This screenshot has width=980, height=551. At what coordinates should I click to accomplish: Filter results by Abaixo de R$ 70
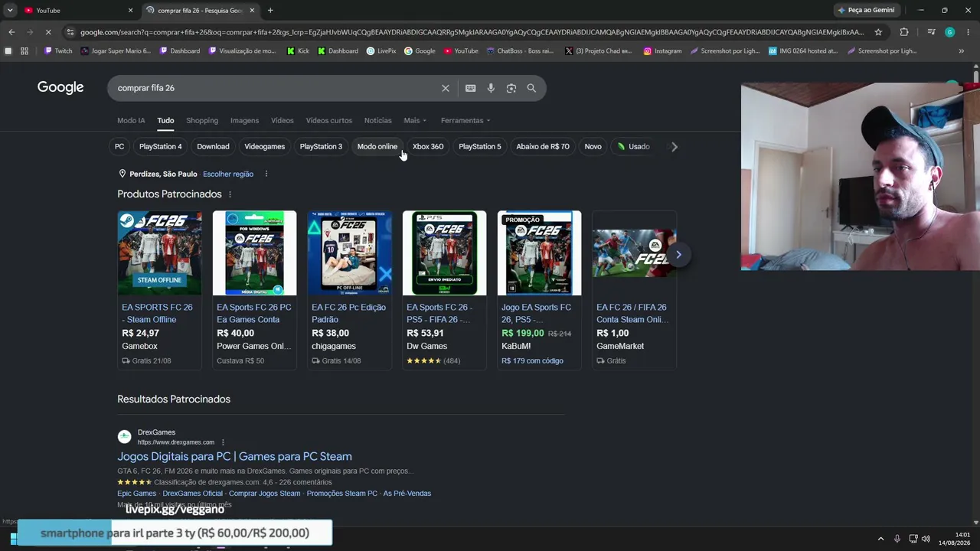point(543,146)
